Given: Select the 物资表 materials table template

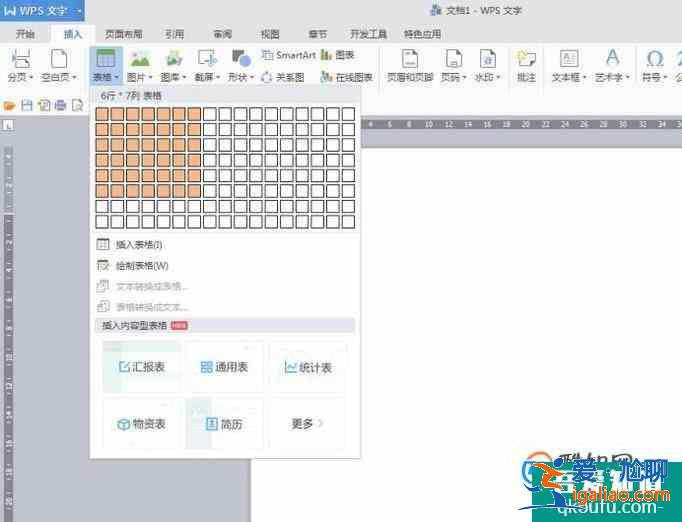Looking at the screenshot, I should click(x=142, y=424).
